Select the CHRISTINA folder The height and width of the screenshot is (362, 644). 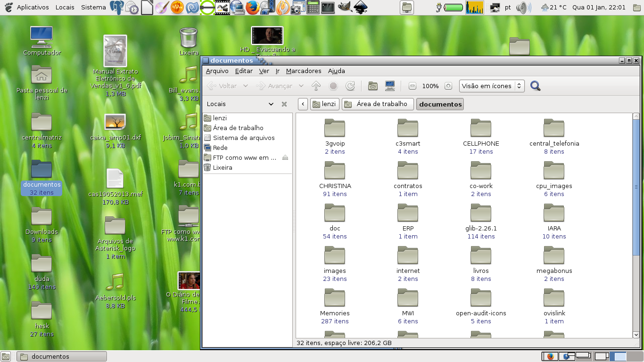(x=335, y=172)
